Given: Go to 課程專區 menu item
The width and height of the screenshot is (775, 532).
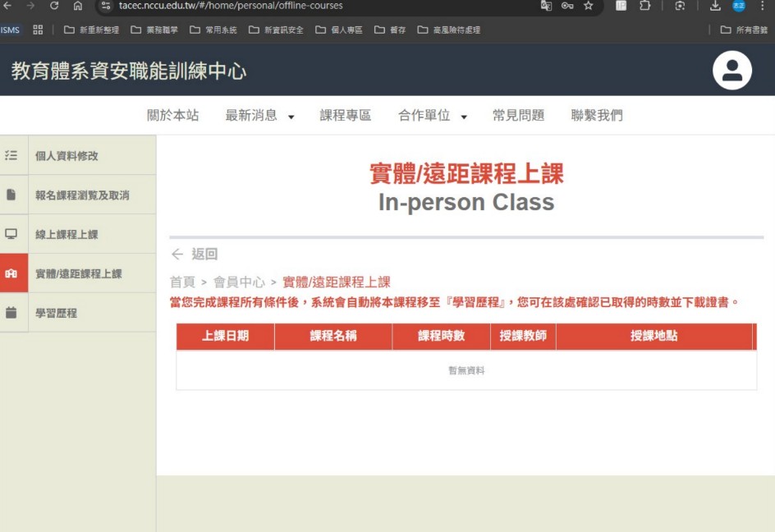Looking at the screenshot, I should click(346, 115).
